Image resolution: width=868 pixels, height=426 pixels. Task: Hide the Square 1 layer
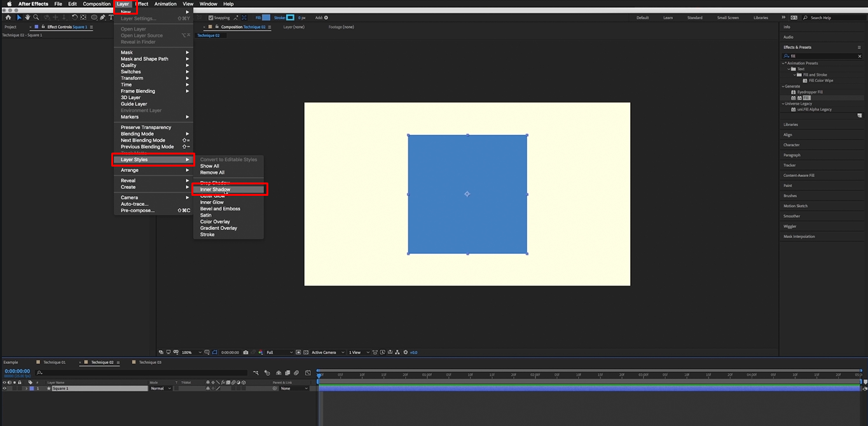point(6,388)
